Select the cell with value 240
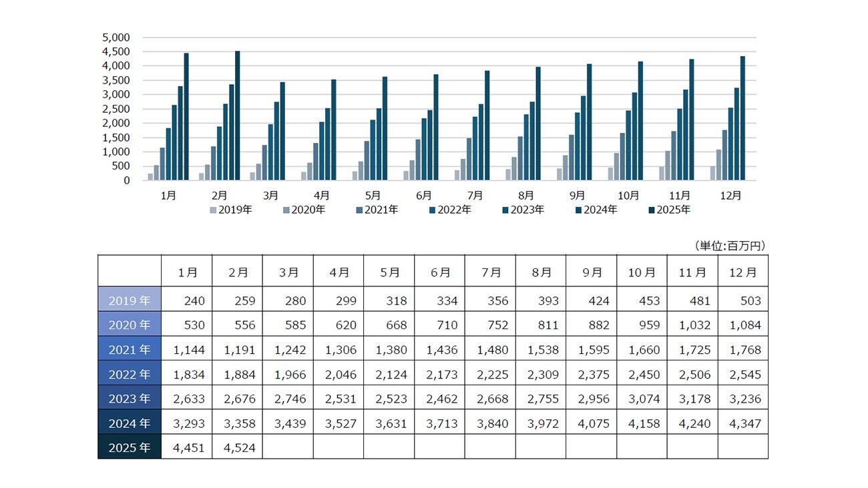Viewport: 868px width, 488px height. 186,300
